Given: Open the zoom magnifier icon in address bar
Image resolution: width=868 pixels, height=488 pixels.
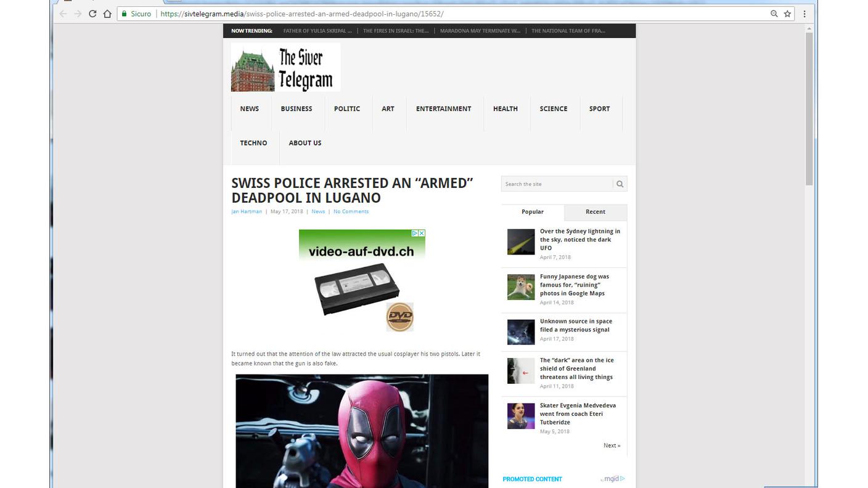Looking at the screenshot, I should point(774,14).
